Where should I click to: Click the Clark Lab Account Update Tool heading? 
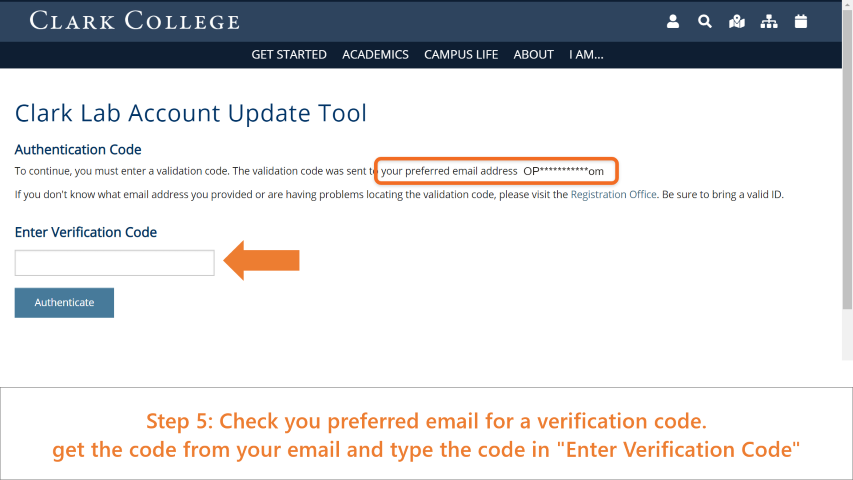[190, 113]
